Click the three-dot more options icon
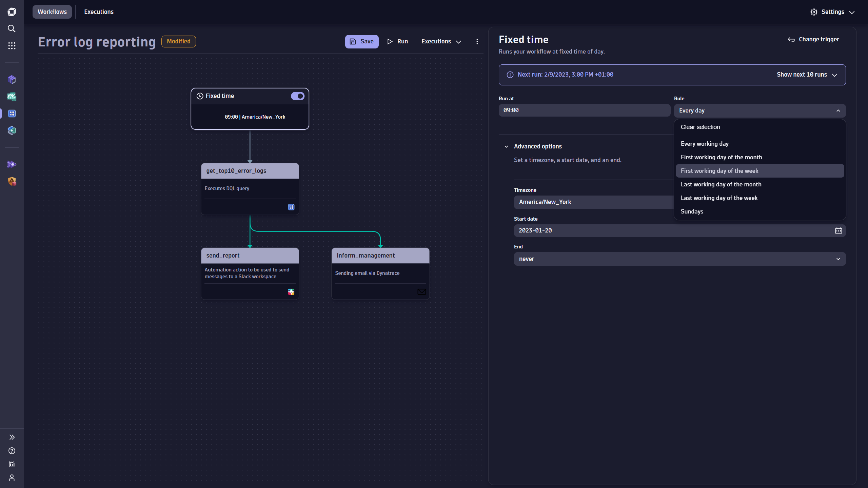868x488 pixels. (477, 41)
